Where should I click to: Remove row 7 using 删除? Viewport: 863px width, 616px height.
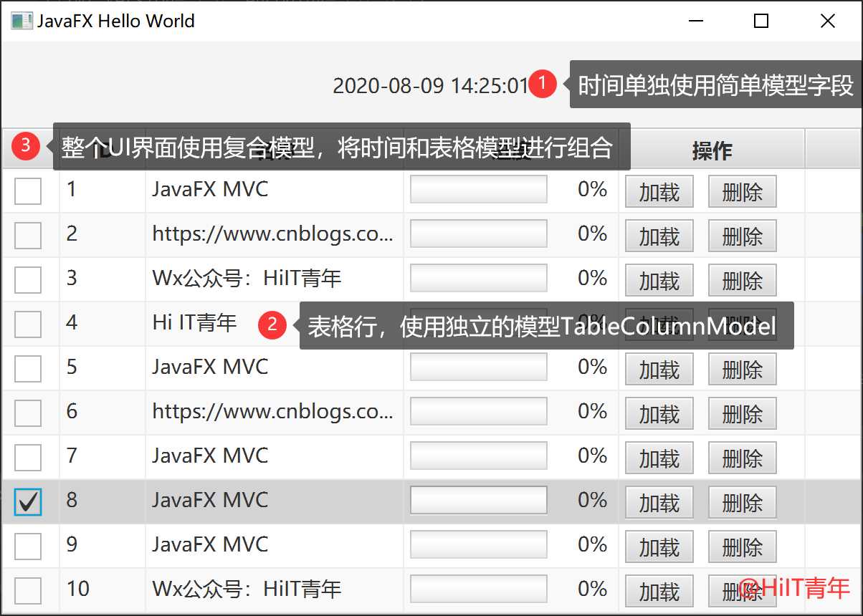click(x=742, y=458)
